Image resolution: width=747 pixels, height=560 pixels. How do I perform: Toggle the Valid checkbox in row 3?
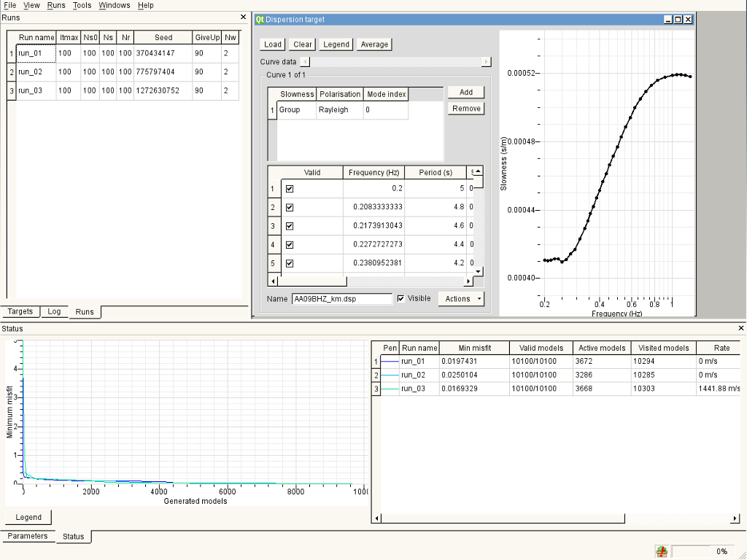pos(290,226)
